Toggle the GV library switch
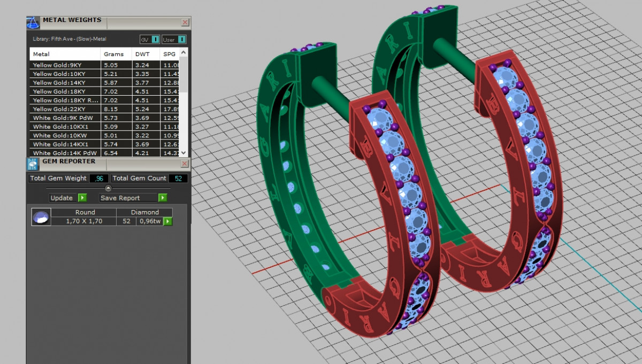 click(x=155, y=40)
